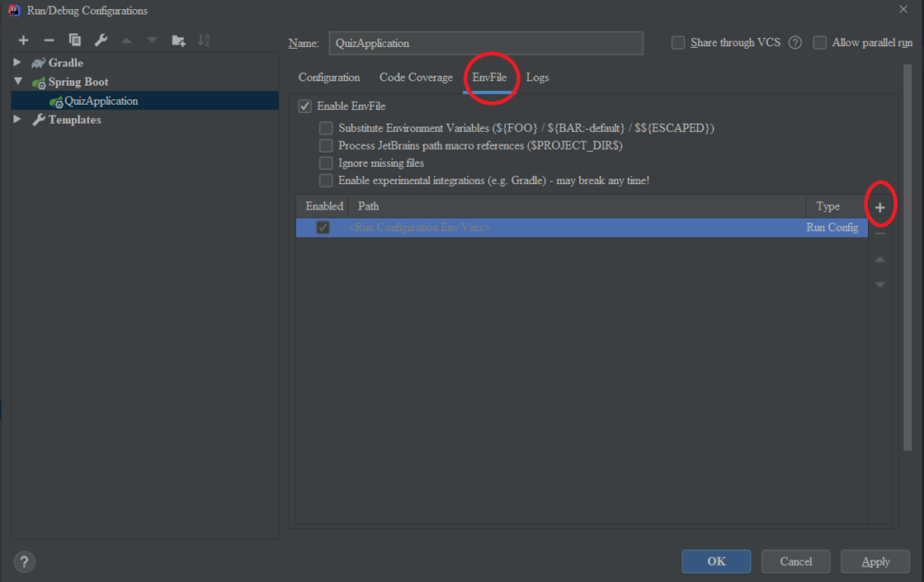Sort configurations with the sort icon
The image size is (924, 582).
[x=204, y=40]
